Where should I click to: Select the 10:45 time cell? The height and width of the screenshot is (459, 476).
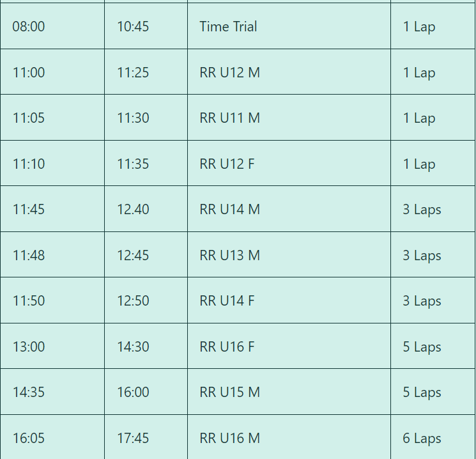coord(146,26)
